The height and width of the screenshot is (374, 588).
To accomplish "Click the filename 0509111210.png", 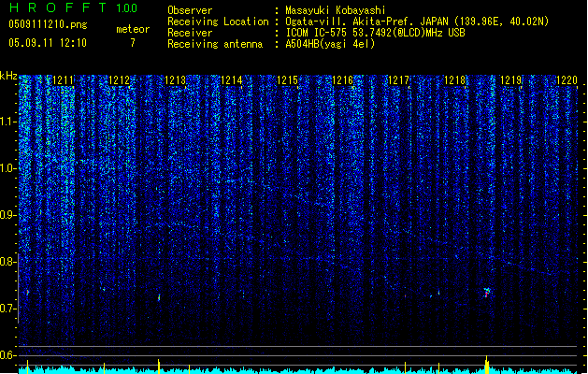I will tap(48, 24).
